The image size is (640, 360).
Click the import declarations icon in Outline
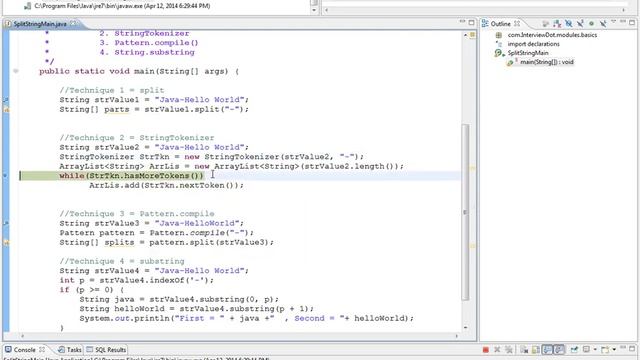[498, 44]
